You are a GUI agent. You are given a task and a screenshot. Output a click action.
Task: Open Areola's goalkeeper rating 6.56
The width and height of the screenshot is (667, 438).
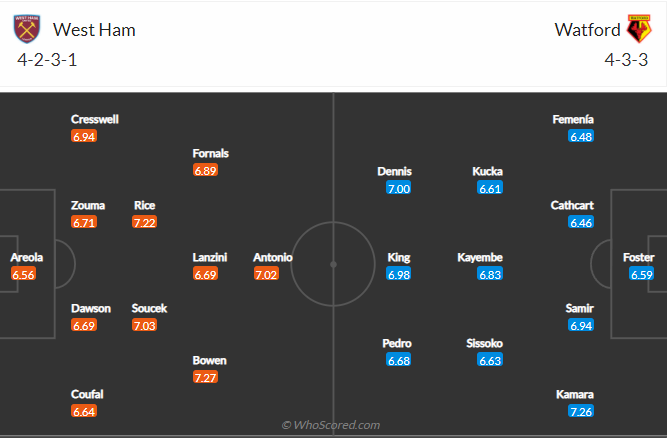[24, 274]
